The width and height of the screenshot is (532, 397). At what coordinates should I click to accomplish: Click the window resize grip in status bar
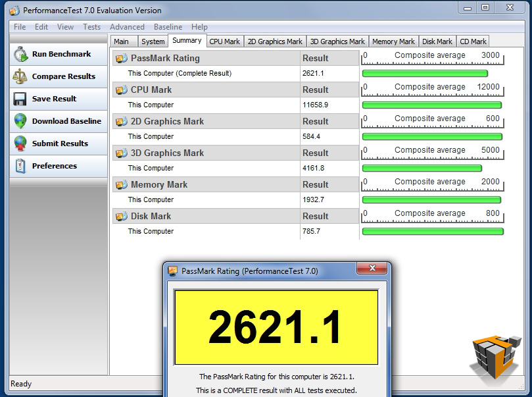click(x=521, y=386)
